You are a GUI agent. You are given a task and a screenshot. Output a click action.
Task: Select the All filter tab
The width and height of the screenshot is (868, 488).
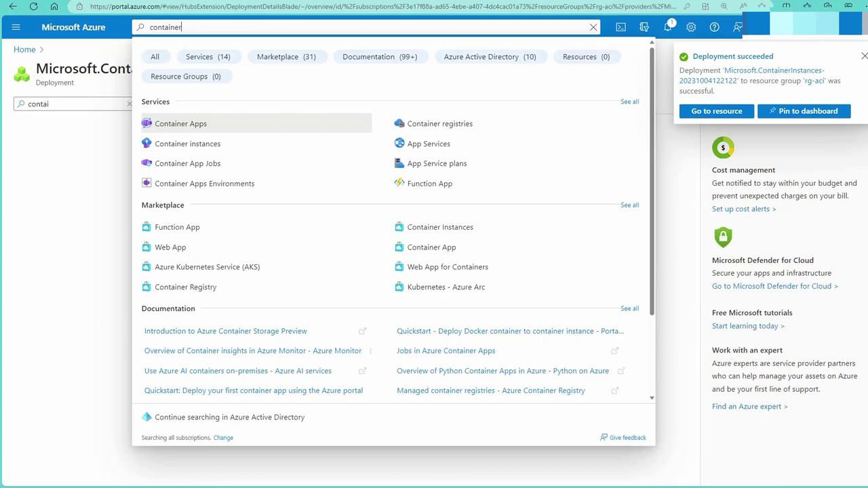pyautogui.click(x=155, y=57)
